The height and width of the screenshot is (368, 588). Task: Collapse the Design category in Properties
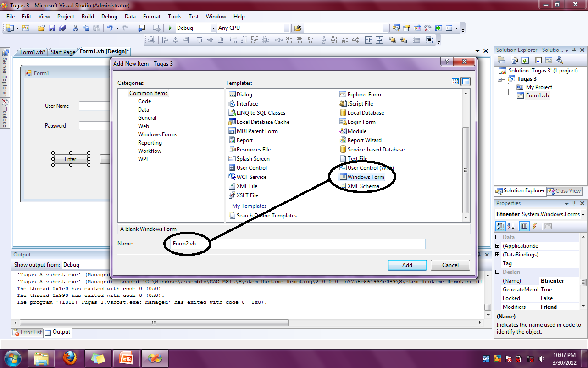[x=498, y=272]
